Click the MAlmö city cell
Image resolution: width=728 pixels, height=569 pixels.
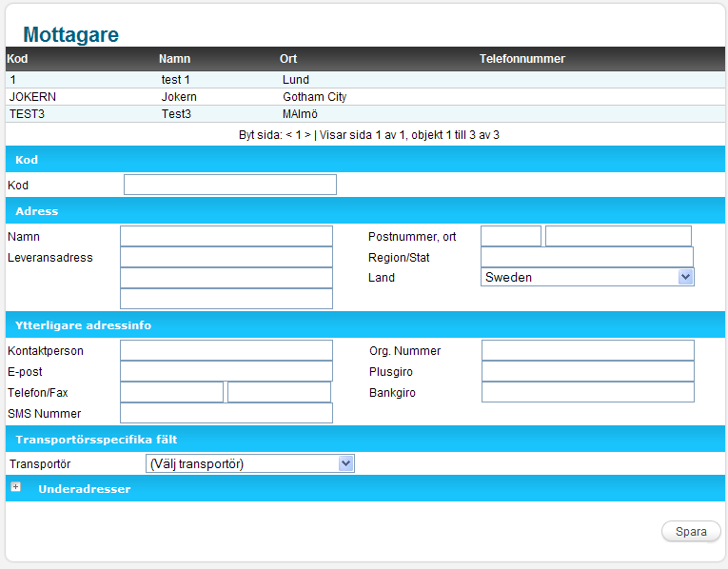tap(300, 114)
